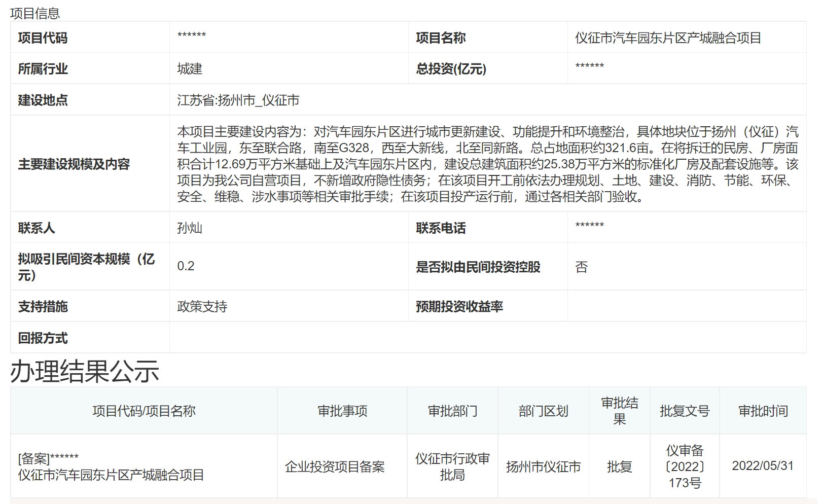Click the 城建 industry value
This screenshot has width=822, height=504.
click(190, 69)
